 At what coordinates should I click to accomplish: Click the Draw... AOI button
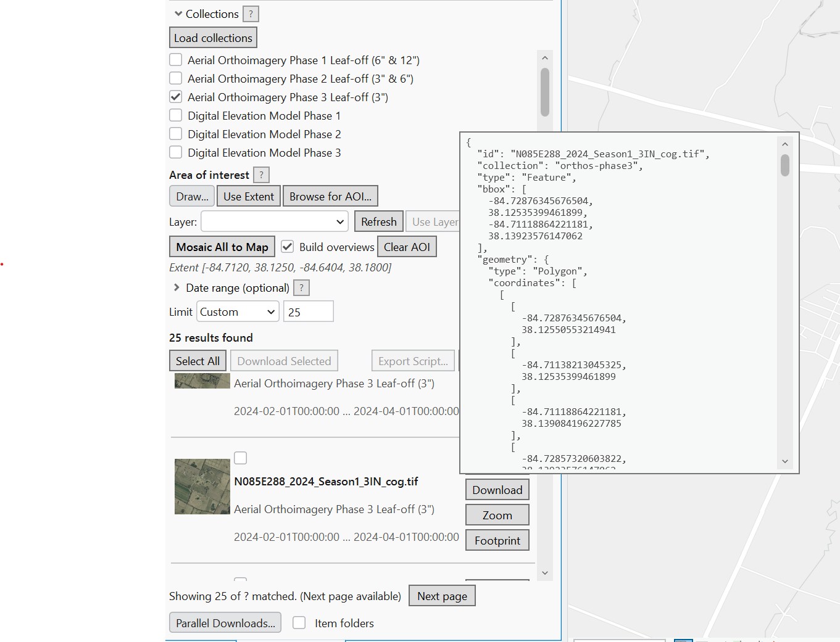click(x=192, y=196)
